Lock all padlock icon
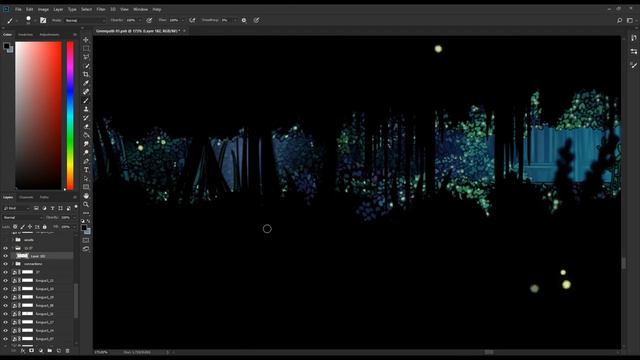 coord(44,227)
